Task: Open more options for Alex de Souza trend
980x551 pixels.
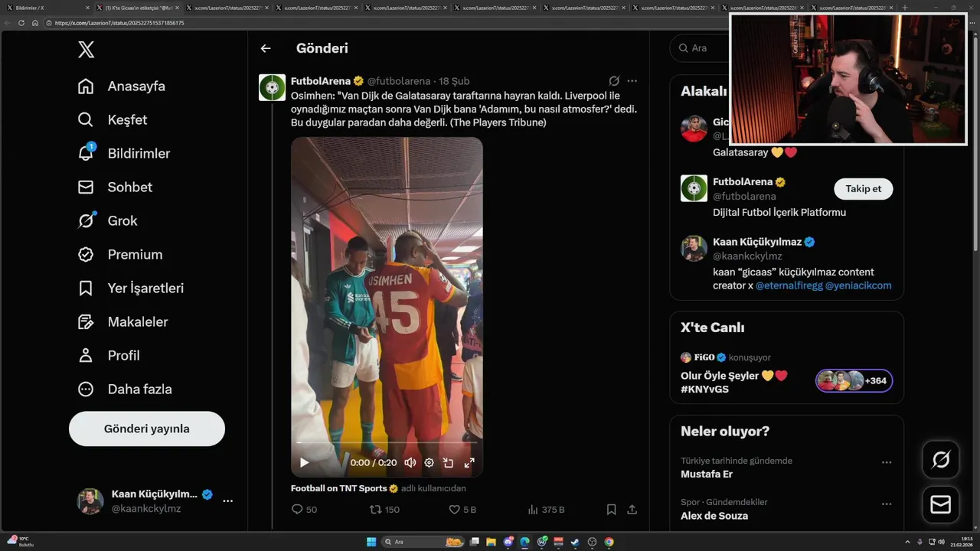Action: [x=887, y=504]
